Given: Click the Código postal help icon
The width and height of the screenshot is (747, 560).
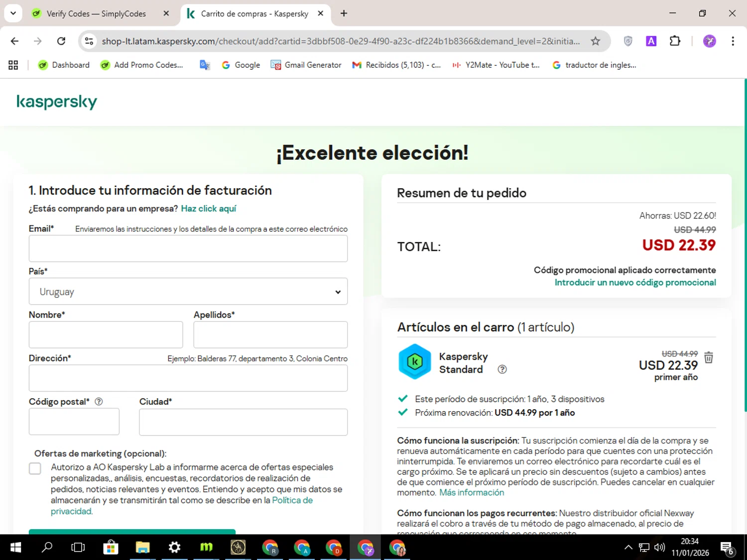Looking at the screenshot, I should (x=99, y=402).
